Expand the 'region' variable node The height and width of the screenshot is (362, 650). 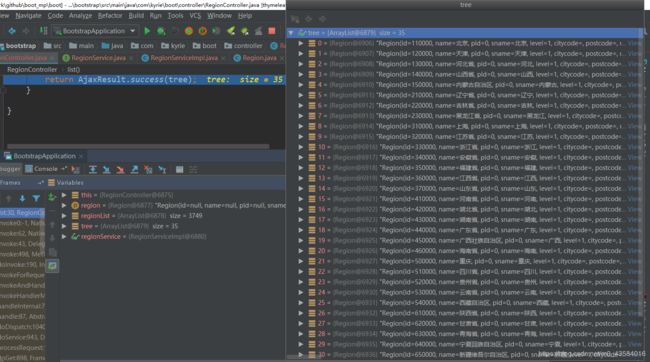coord(64,205)
